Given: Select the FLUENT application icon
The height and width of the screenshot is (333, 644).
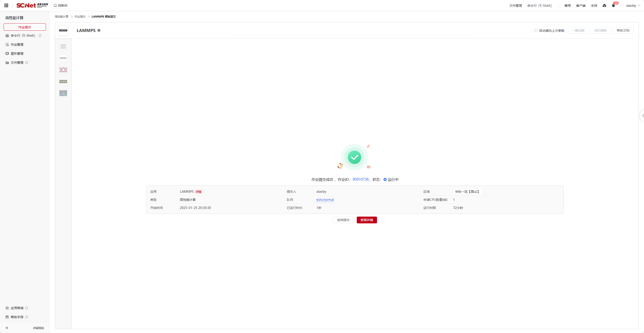Looking at the screenshot, I should coord(63,82).
